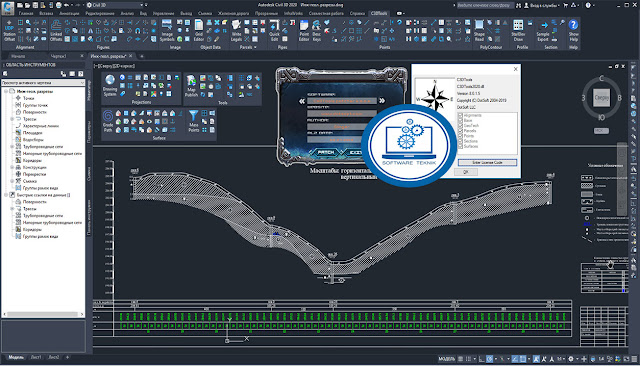Open the Image Symbols tool
This screenshot has width=640, height=366.
tap(167, 31)
